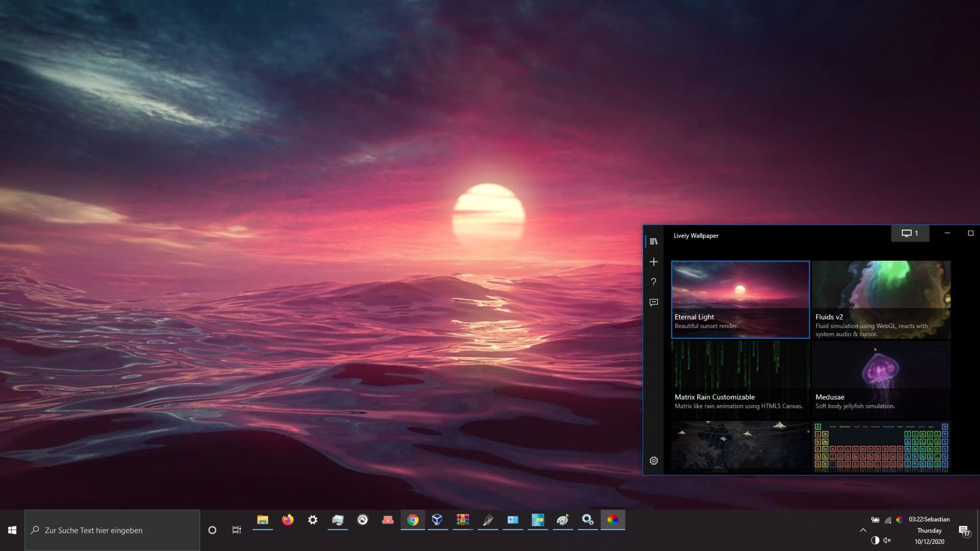Click the muted volume tray icon

click(887, 540)
